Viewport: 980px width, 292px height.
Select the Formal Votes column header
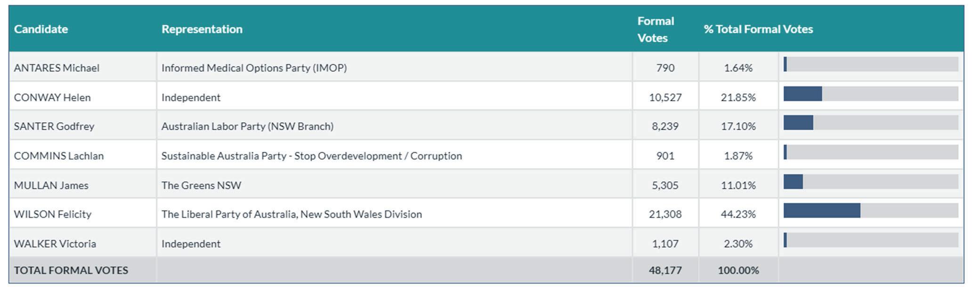pos(655,29)
